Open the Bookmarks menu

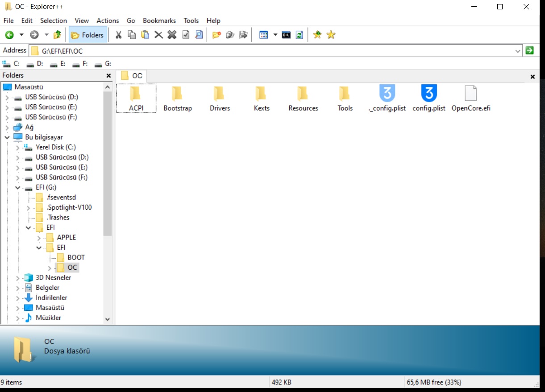[159, 21]
